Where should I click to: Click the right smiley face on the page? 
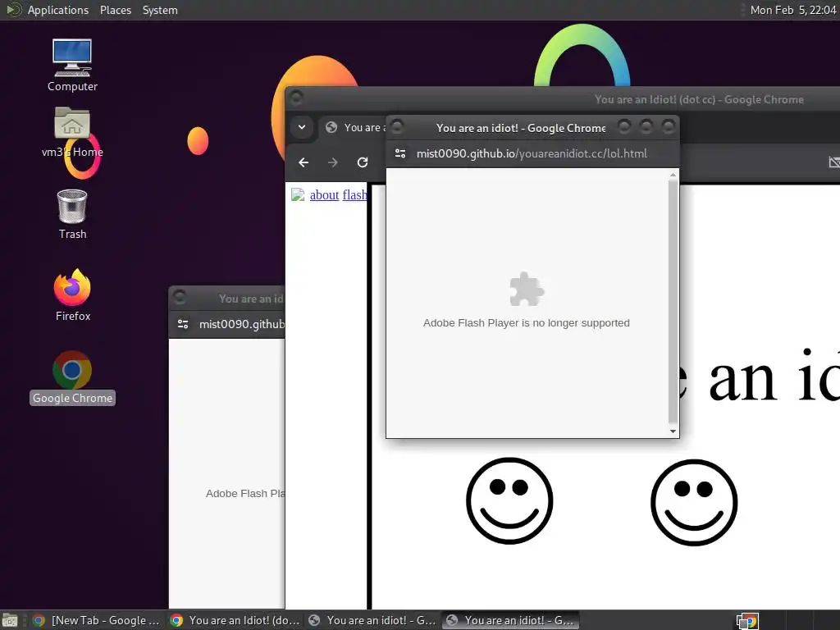(x=694, y=503)
